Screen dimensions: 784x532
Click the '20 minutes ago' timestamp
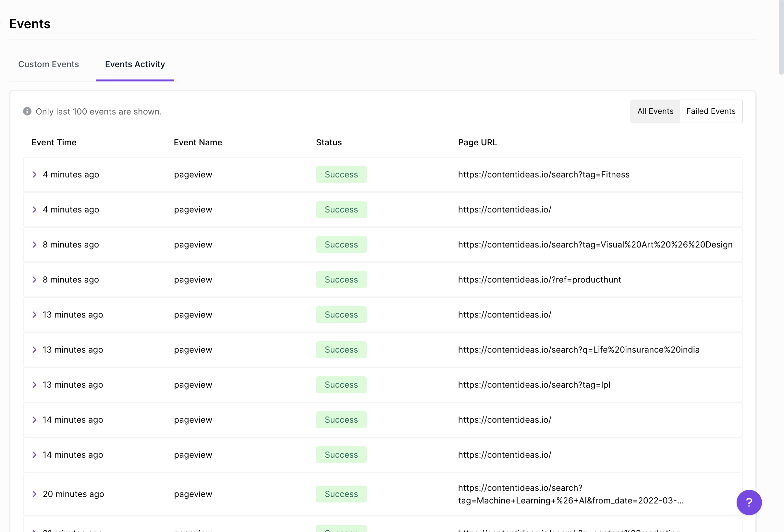click(73, 494)
